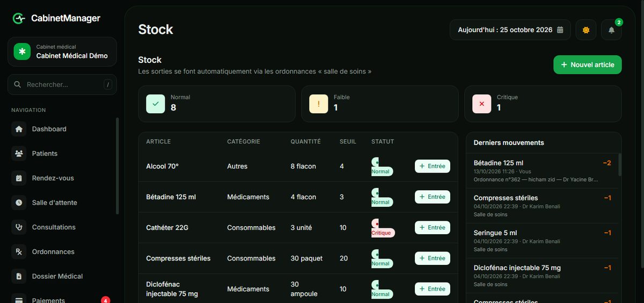Open Dossier Médical in sidebar

coord(62,276)
